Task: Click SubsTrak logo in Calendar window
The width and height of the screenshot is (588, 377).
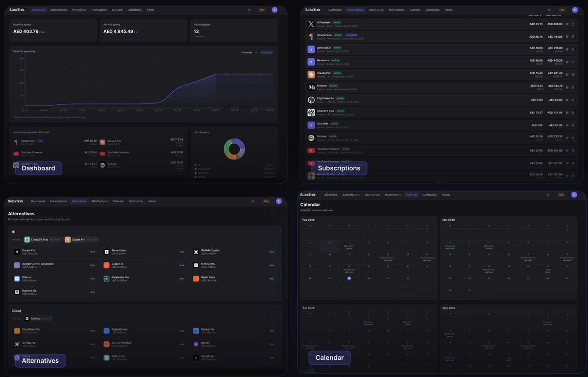Action: [308, 195]
